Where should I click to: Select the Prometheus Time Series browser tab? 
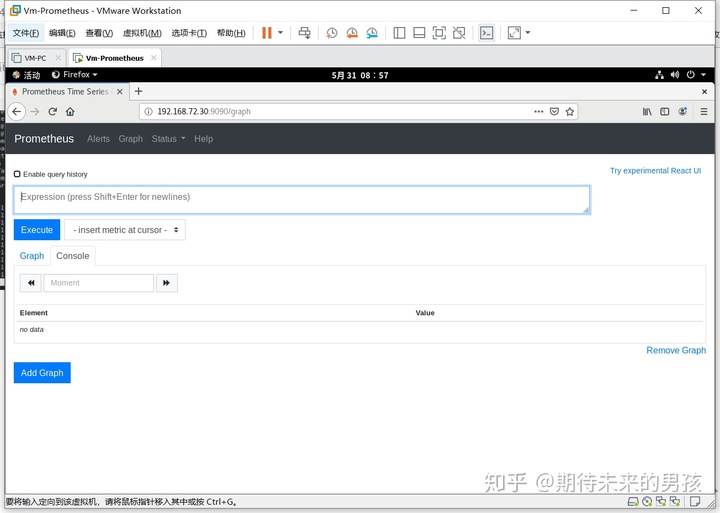(65, 91)
